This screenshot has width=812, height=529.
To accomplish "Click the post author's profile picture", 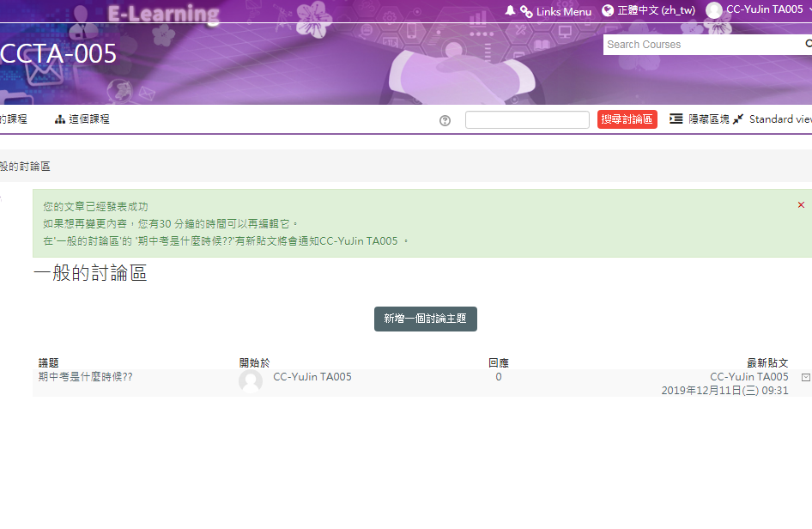I will coord(251,381).
